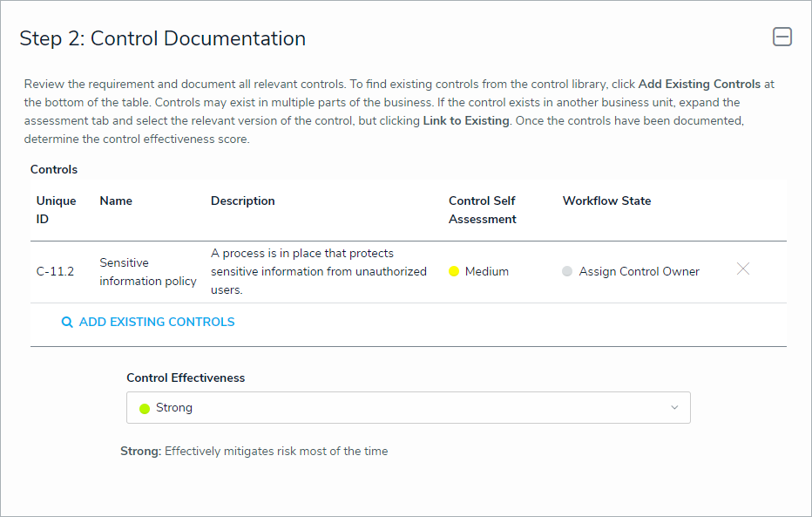Collapse the Step 2 Control Documentation section
The height and width of the screenshot is (517, 812).
782,37
